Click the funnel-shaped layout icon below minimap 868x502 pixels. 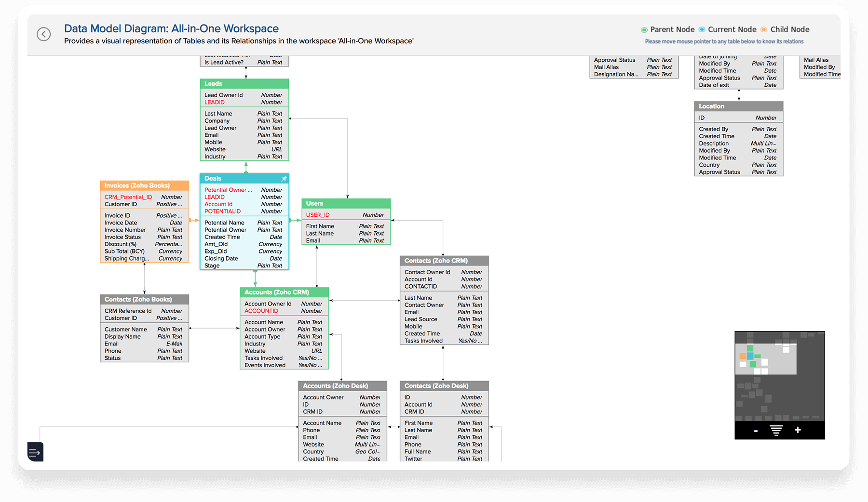coord(776,431)
